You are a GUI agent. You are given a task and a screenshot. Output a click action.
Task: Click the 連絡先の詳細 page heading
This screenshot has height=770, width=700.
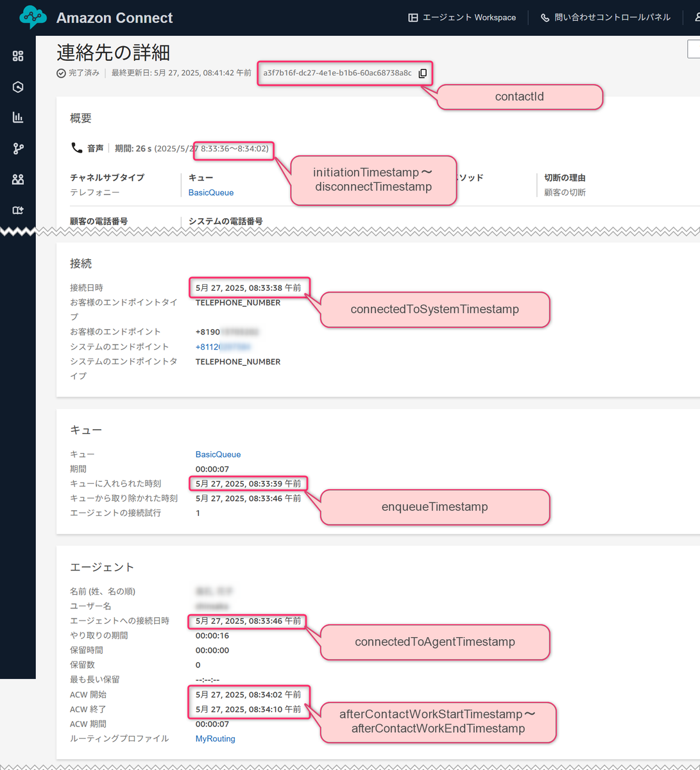(113, 52)
